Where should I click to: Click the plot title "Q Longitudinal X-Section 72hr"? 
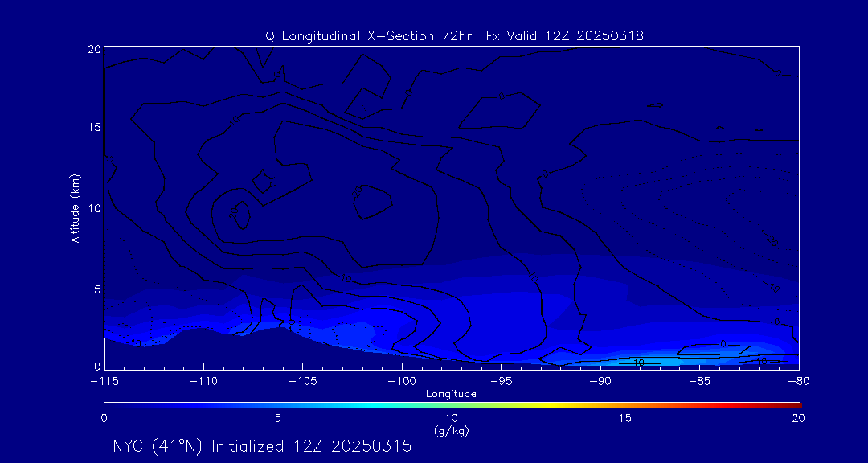pos(370,36)
